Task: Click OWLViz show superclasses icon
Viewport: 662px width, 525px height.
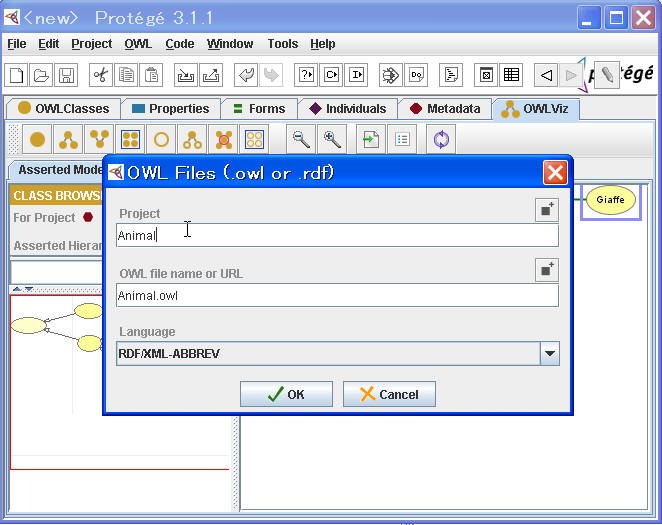Action: 99,139
